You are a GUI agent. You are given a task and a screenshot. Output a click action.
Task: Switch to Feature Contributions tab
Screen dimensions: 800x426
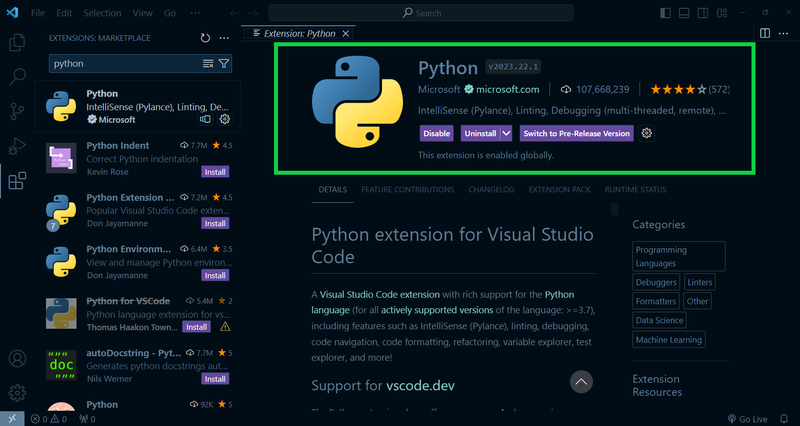408,190
